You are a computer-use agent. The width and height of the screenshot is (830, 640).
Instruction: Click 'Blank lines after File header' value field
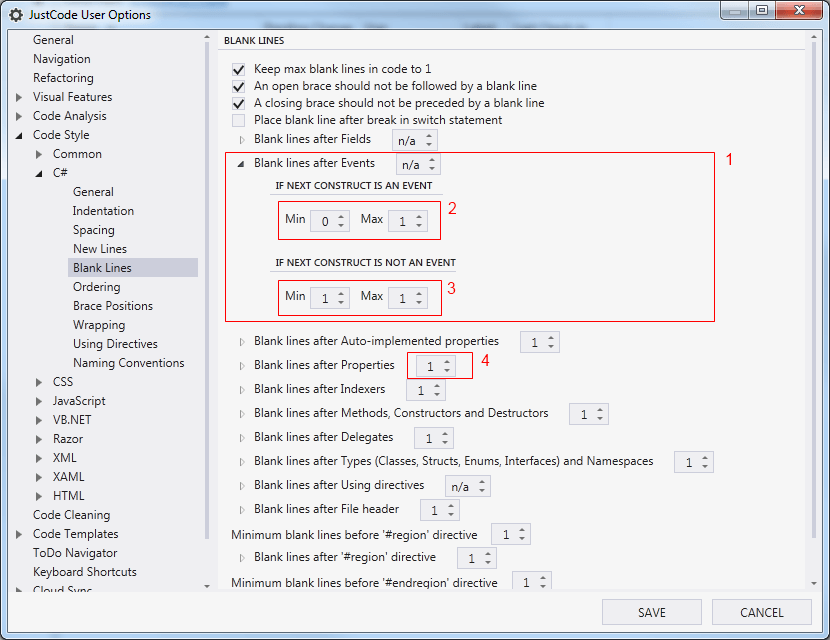pyautogui.click(x=440, y=510)
